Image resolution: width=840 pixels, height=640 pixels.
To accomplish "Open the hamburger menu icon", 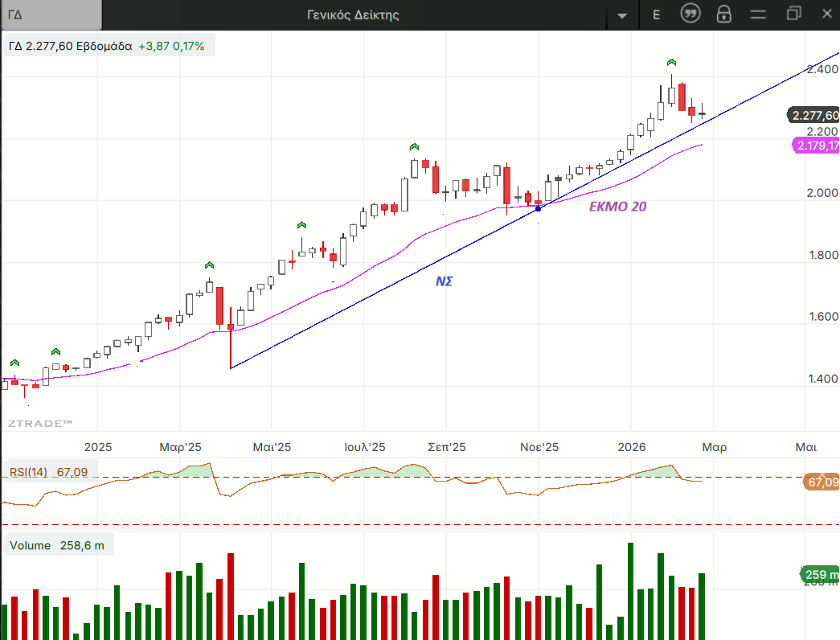I will click(x=758, y=14).
